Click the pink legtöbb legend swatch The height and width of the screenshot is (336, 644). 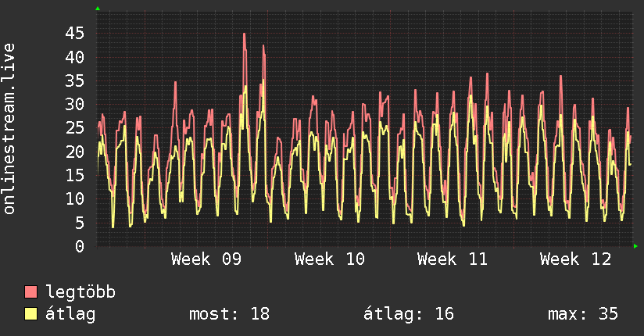click(30, 291)
